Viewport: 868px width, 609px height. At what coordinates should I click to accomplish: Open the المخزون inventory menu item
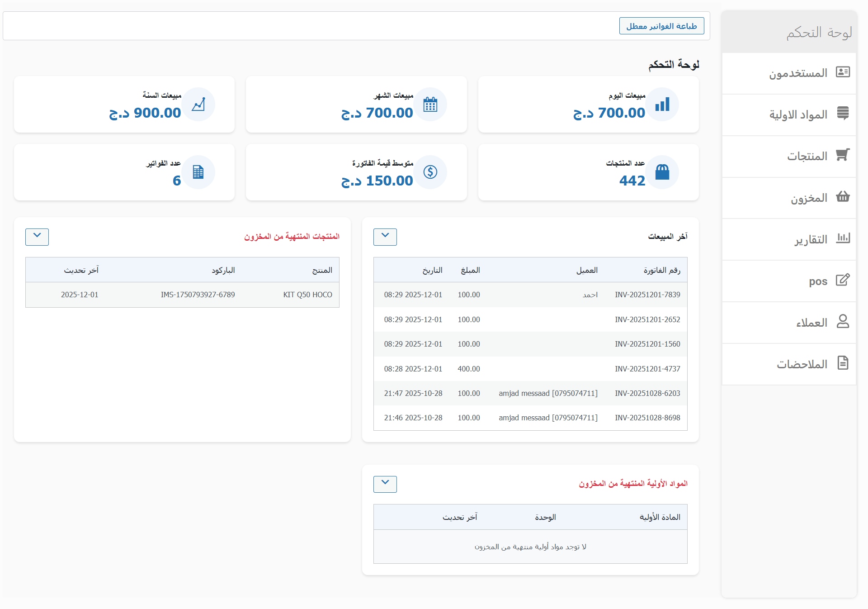[809, 198]
